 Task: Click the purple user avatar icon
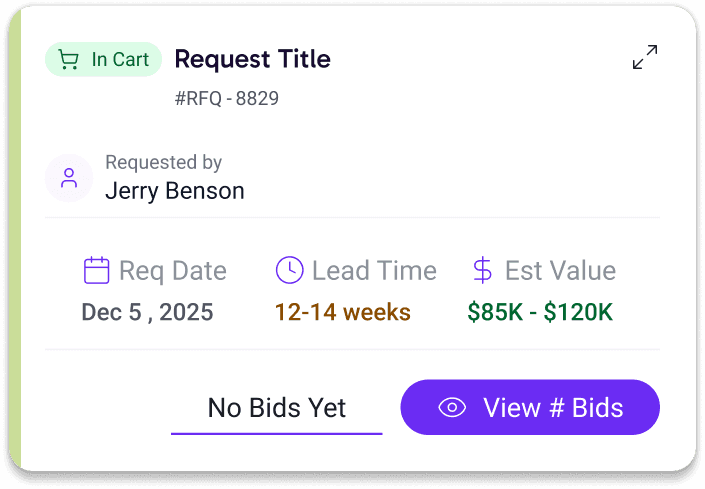click(x=69, y=178)
